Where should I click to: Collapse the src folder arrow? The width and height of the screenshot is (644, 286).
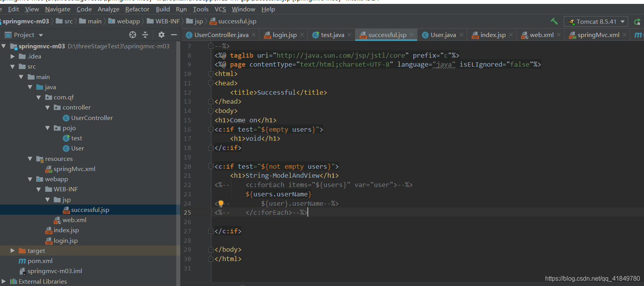pyautogui.click(x=12, y=67)
